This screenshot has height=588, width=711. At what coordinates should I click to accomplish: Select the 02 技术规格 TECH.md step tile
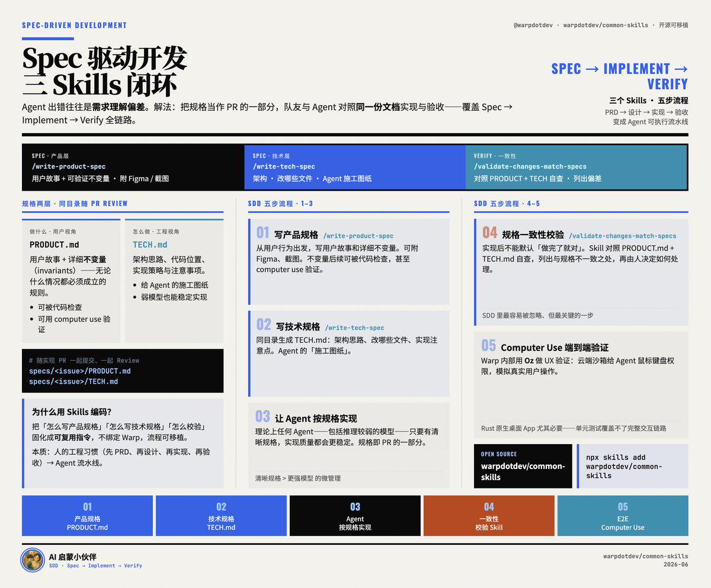click(x=221, y=516)
